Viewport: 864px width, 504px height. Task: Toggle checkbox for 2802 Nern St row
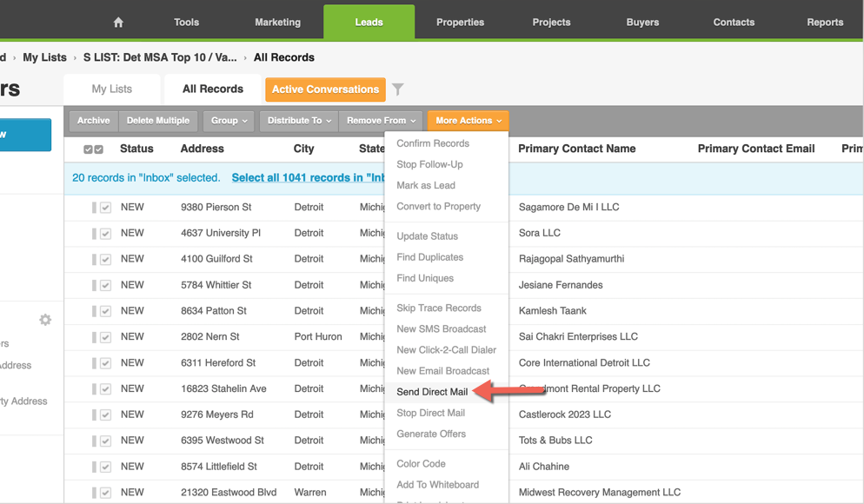click(x=105, y=337)
